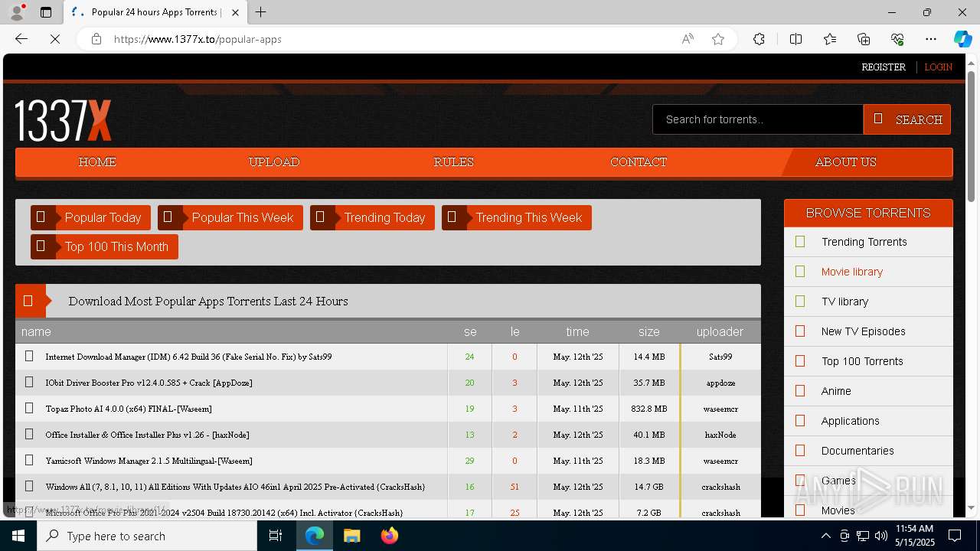The image size is (980, 551).
Task: Switch to Popular This Week
Action: [230, 218]
